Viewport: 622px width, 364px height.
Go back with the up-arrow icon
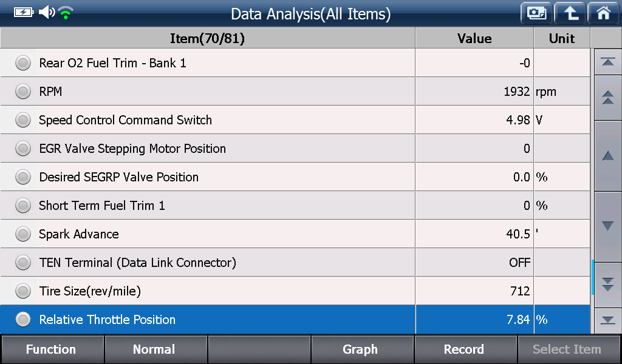[570, 13]
